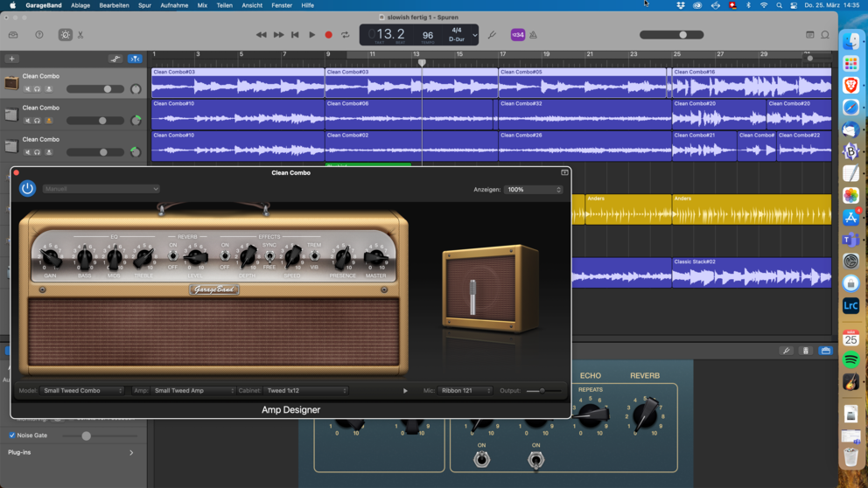Toggle Amp Designer blue power button
The width and height of the screenshot is (868, 488).
coord(27,188)
